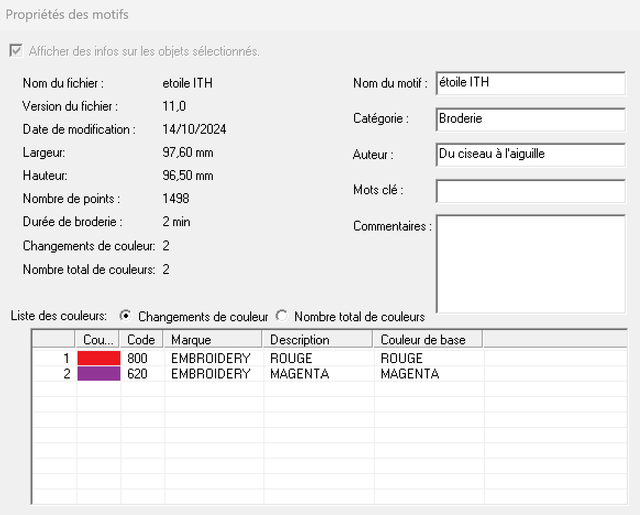Toggle 'Afficher des infos sur les objets sélectionnés' checkbox
Viewport: 640px width, 515px height.
[x=16, y=51]
